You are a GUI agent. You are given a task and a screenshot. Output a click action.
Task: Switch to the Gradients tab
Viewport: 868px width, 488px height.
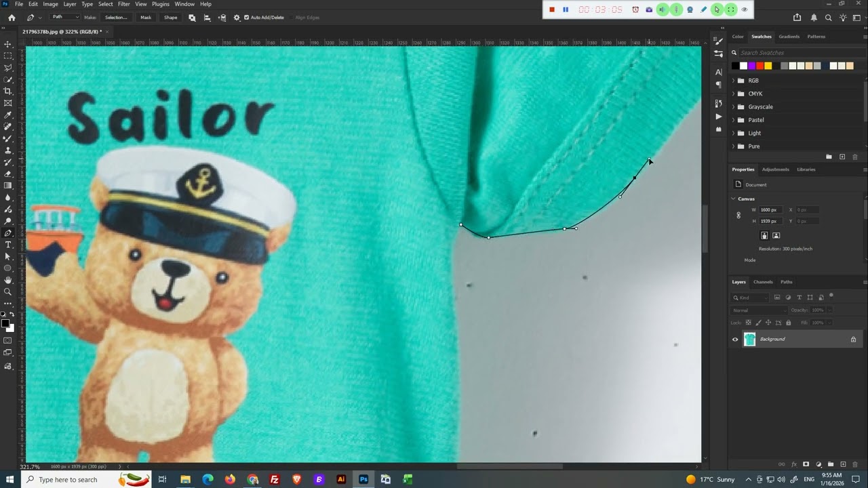[x=789, y=37]
